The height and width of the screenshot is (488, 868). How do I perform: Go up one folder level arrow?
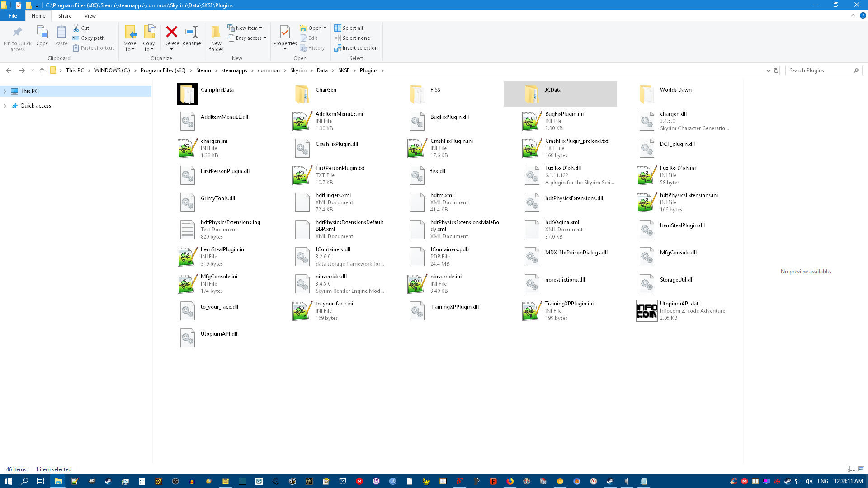coord(42,70)
